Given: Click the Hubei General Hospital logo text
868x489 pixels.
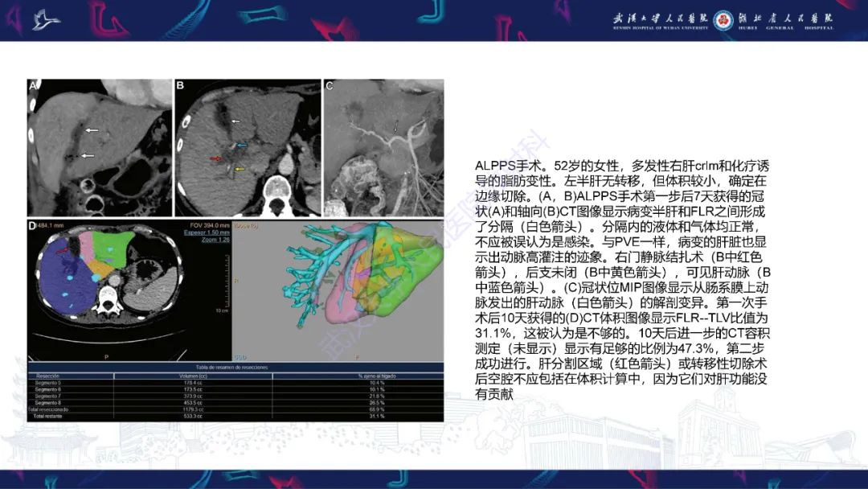Looking at the screenshot, I should click(785, 20).
